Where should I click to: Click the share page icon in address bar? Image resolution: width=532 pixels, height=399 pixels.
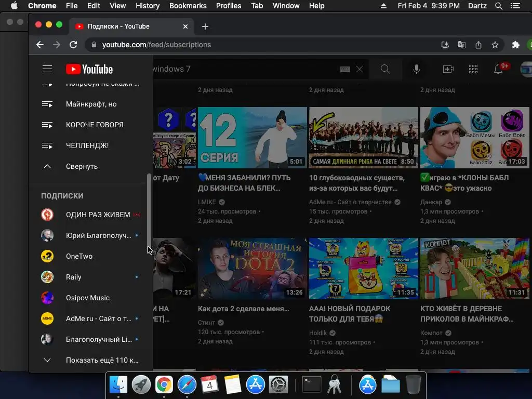pyautogui.click(x=478, y=45)
